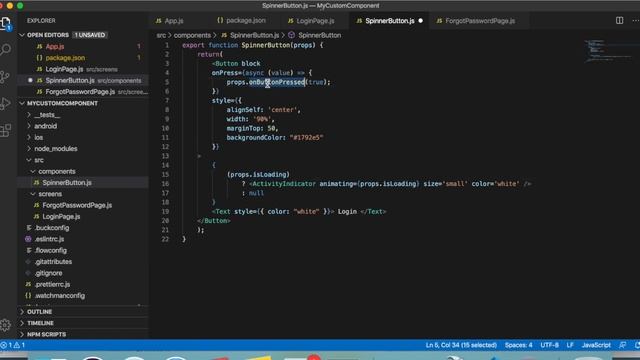The height and width of the screenshot is (360, 640).
Task: Split the editor to the right
Action: [619, 20]
